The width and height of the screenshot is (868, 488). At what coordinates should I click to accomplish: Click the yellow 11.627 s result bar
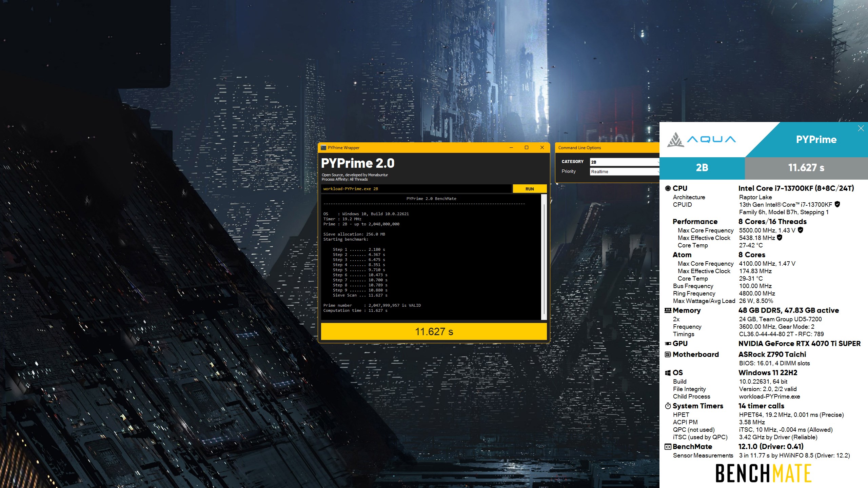(434, 331)
